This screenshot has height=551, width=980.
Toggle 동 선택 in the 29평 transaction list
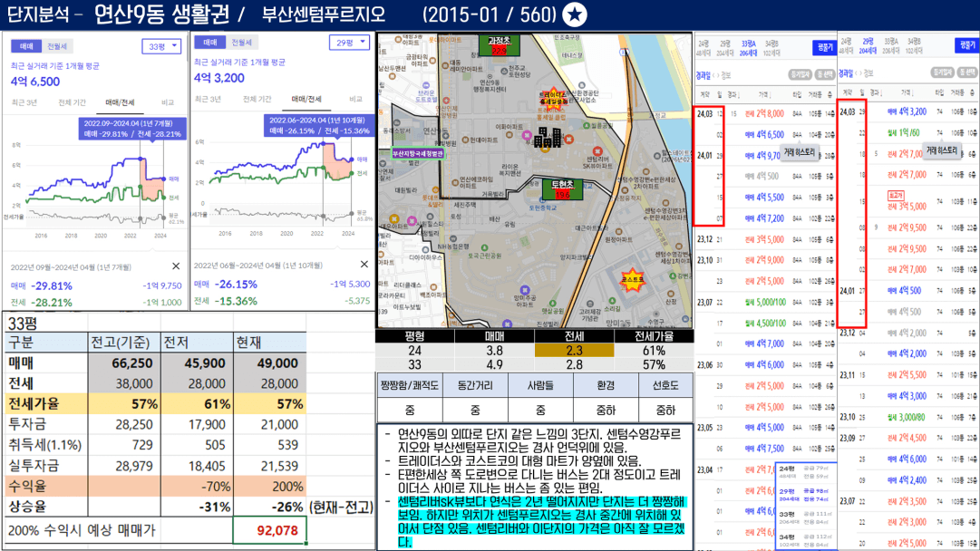tap(967, 72)
